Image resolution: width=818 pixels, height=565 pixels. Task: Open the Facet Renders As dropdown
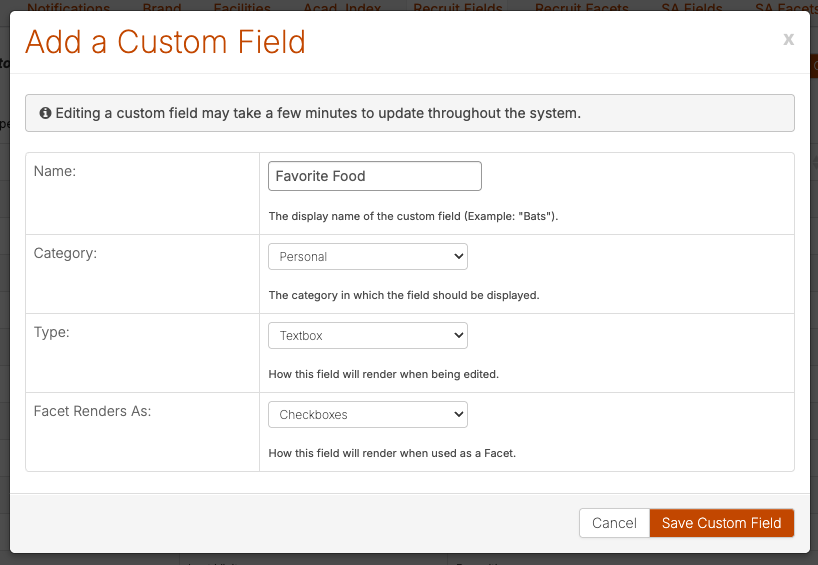(368, 414)
